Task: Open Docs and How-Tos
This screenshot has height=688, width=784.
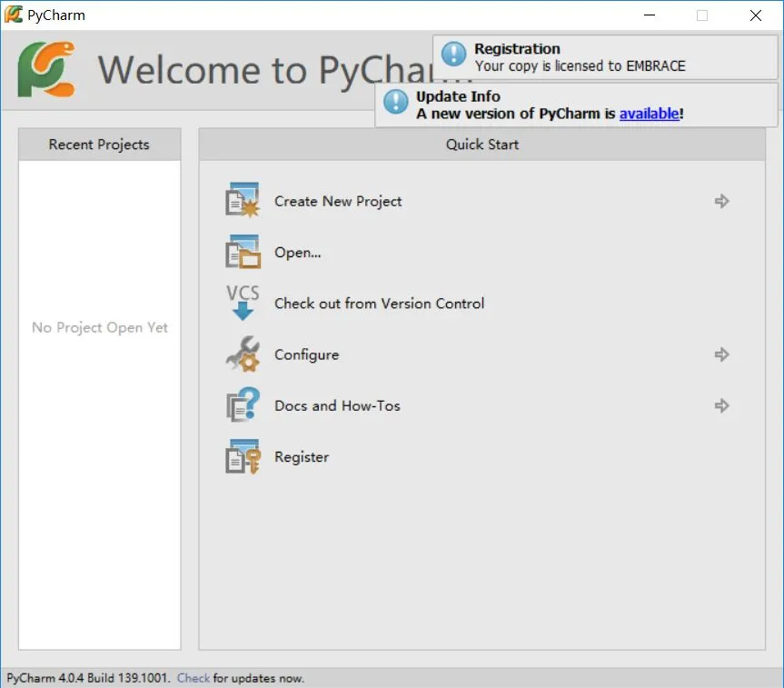Action: click(338, 405)
